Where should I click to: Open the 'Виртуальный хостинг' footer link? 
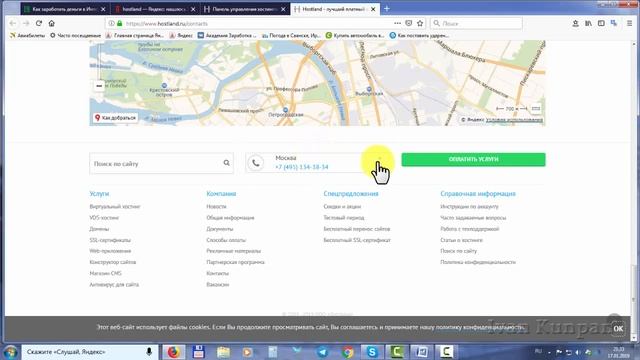[115, 207]
